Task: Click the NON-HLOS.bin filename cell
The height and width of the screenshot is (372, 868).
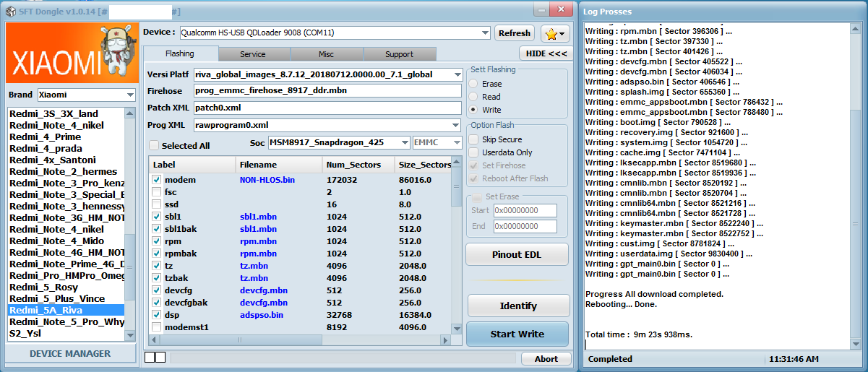Action: click(x=267, y=180)
